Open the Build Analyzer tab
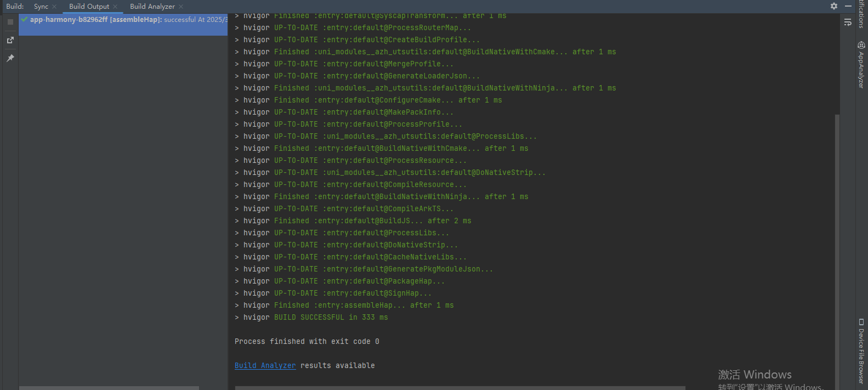Viewport: 868px width, 390px height. tap(152, 7)
